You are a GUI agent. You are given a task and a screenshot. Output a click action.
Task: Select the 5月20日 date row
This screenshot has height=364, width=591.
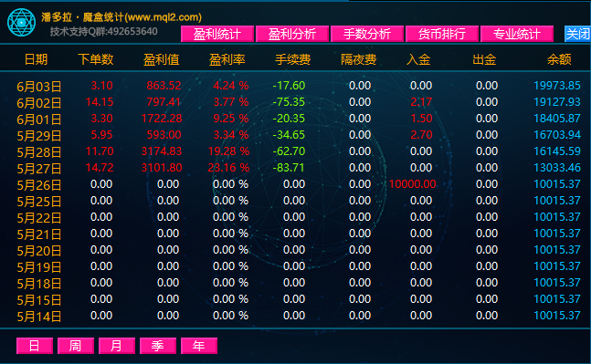point(39,251)
